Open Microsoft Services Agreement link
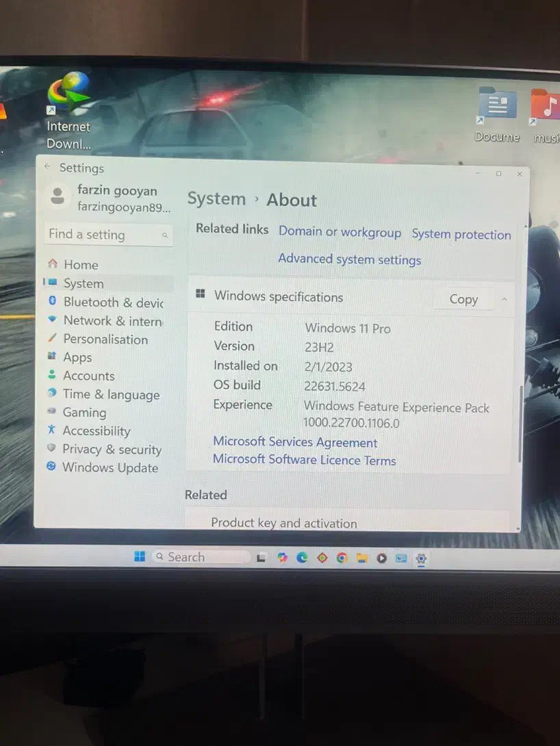 [295, 442]
